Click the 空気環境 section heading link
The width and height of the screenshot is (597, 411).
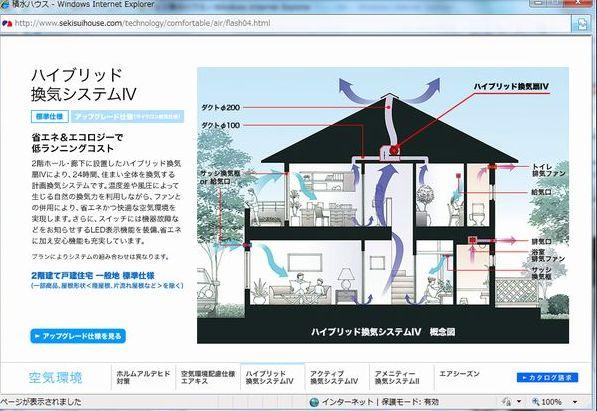[x=56, y=377]
